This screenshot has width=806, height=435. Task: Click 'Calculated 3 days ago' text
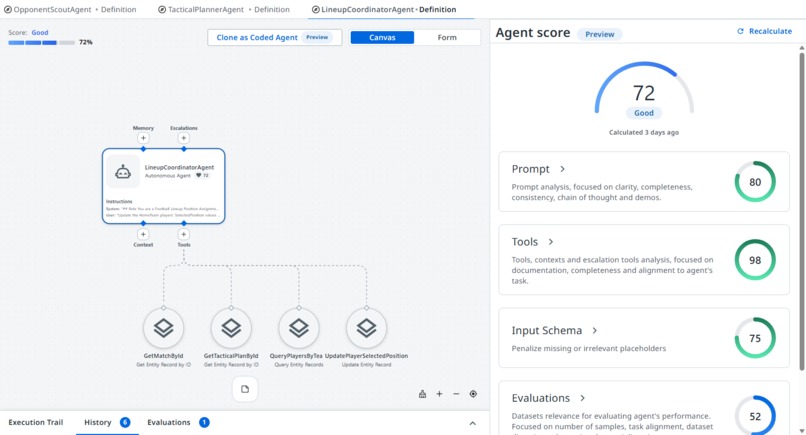click(x=644, y=132)
